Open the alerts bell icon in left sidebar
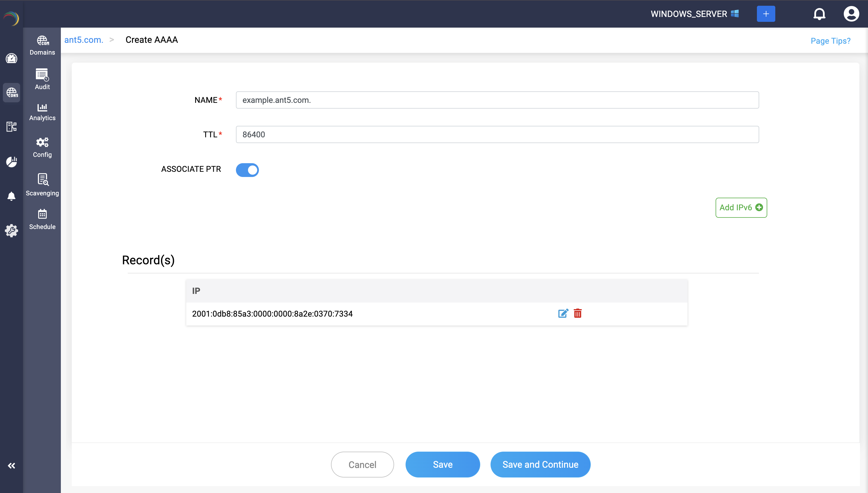Image resolution: width=868 pixels, height=493 pixels. 11,196
